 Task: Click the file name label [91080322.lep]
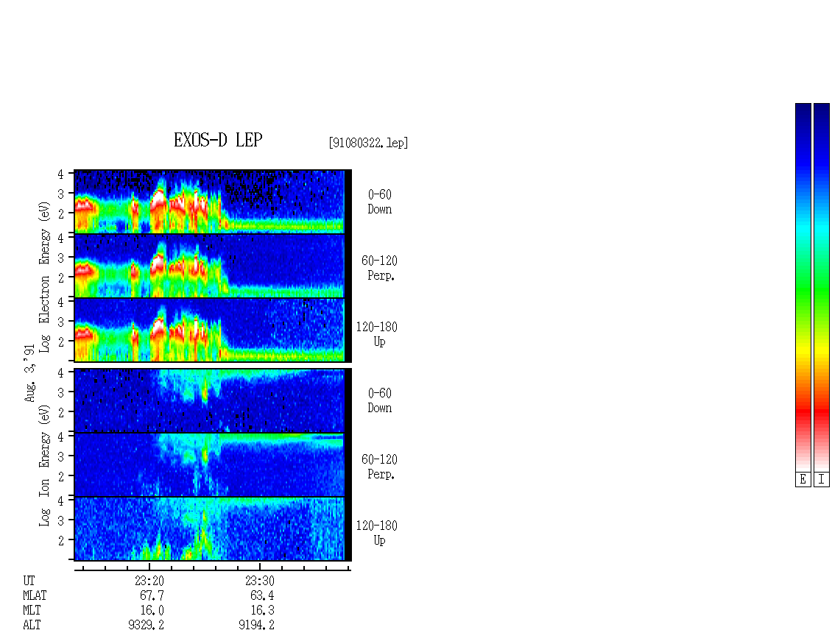(x=368, y=143)
